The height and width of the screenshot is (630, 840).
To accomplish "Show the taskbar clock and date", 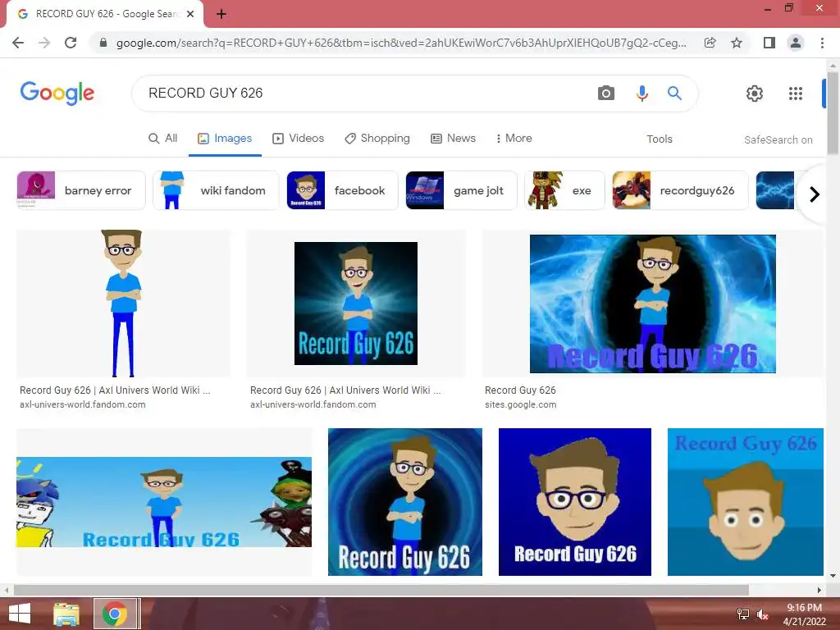I will [804, 614].
